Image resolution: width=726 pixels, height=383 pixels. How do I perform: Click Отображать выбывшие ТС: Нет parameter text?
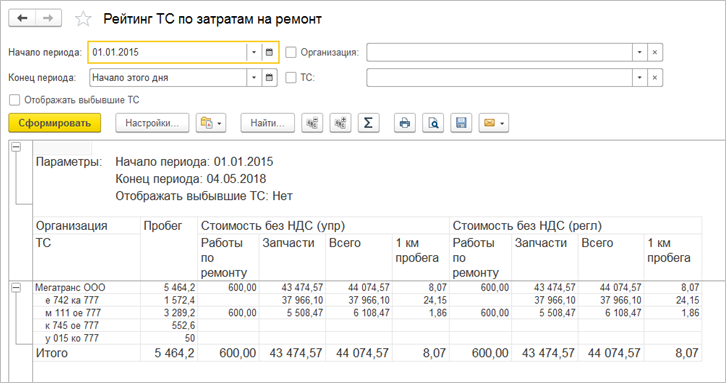coord(204,196)
